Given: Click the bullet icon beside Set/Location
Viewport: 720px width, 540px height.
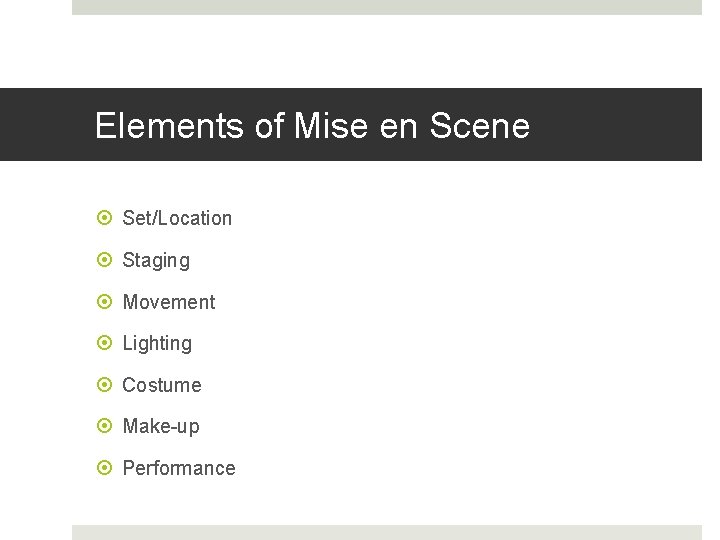Looking at the screenshot, I should [x=104, y=218].
